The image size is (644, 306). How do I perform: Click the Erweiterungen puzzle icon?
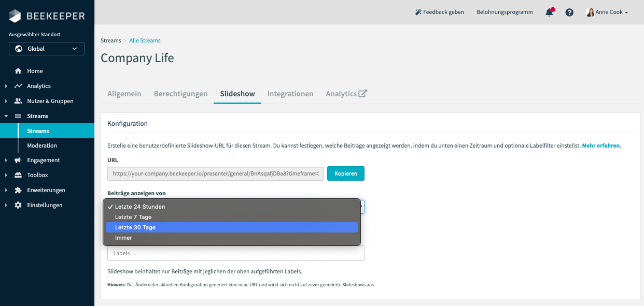[18, 190]
